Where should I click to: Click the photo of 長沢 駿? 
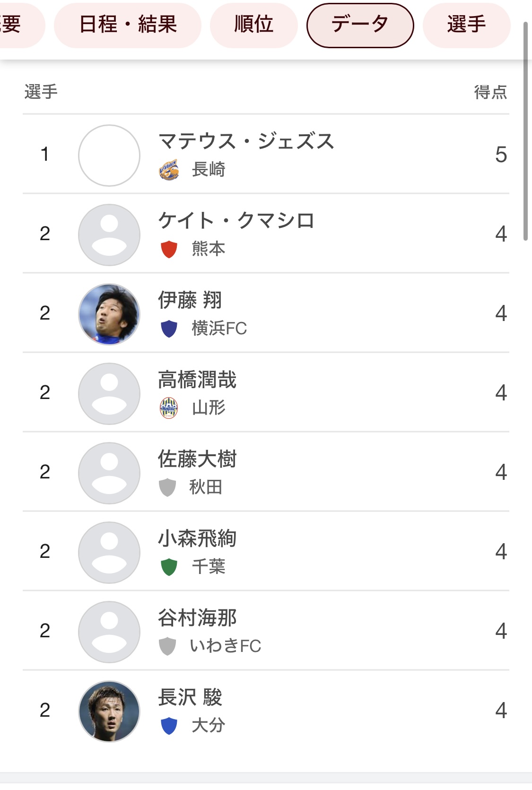click(x=109, y=711)
